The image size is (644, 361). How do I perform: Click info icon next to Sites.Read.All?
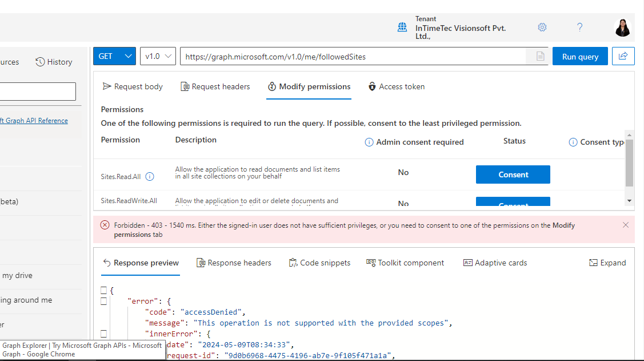click(x=150, y=176)
